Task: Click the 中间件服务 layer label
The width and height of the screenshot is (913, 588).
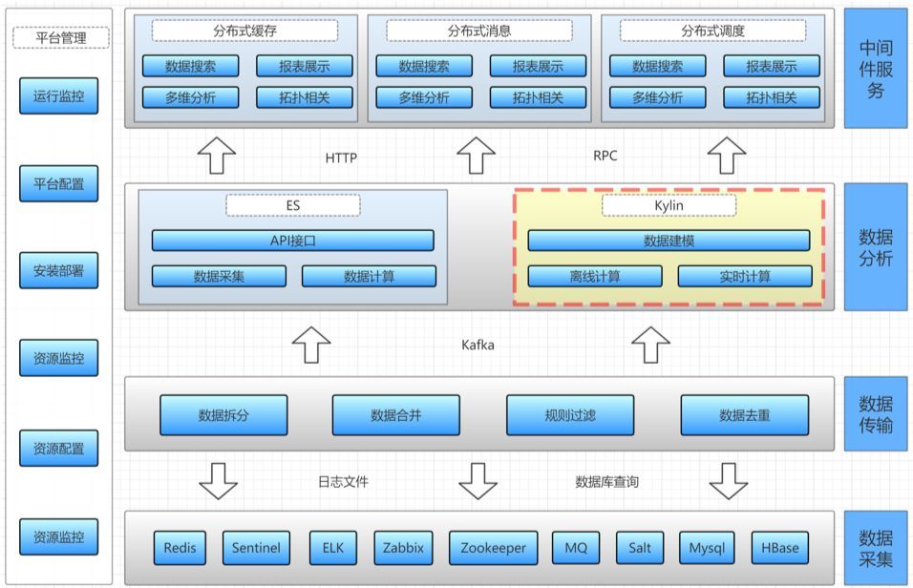Action: 875,68
